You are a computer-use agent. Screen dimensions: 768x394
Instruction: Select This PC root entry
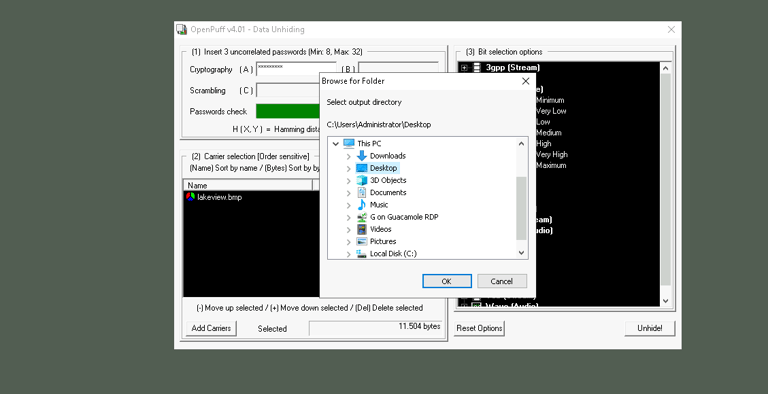pos(369,144)
